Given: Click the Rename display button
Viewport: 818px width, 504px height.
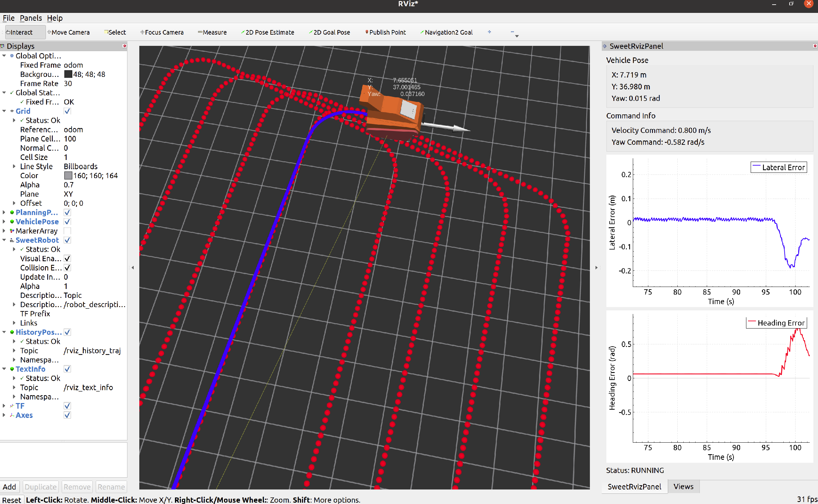Looking at the screenshot, I should coord(111,487).
